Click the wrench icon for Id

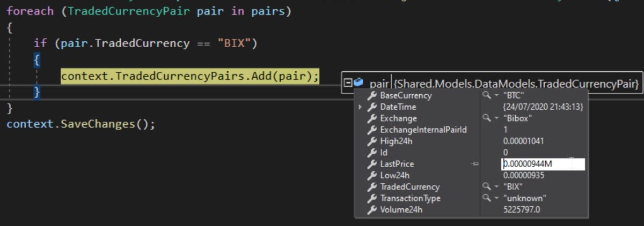(x=371, y=153)
